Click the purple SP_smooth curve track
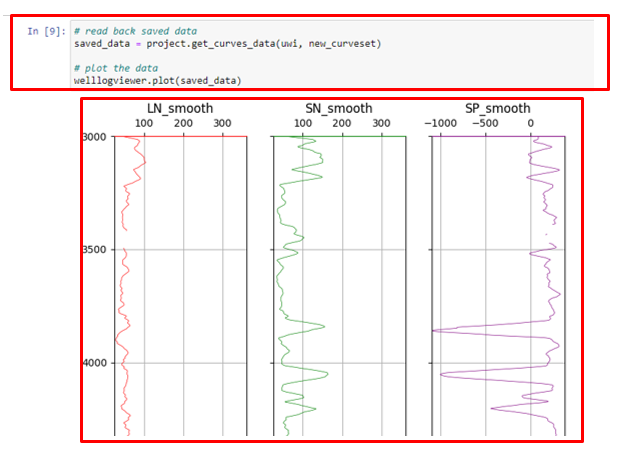This screenshot has height=453, width=619. click(499, 286)
